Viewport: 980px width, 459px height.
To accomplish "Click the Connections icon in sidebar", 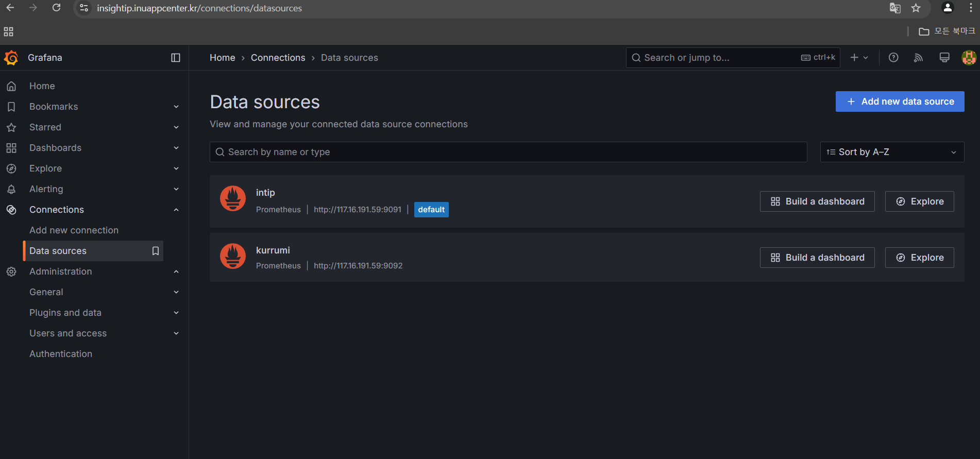I will tap(11, 210).
